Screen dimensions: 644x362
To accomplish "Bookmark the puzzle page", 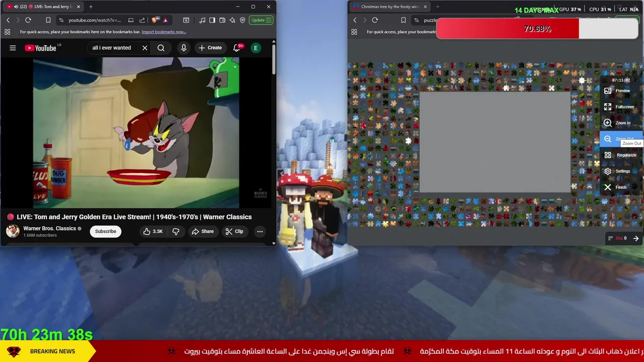I will tap(404, 20).
